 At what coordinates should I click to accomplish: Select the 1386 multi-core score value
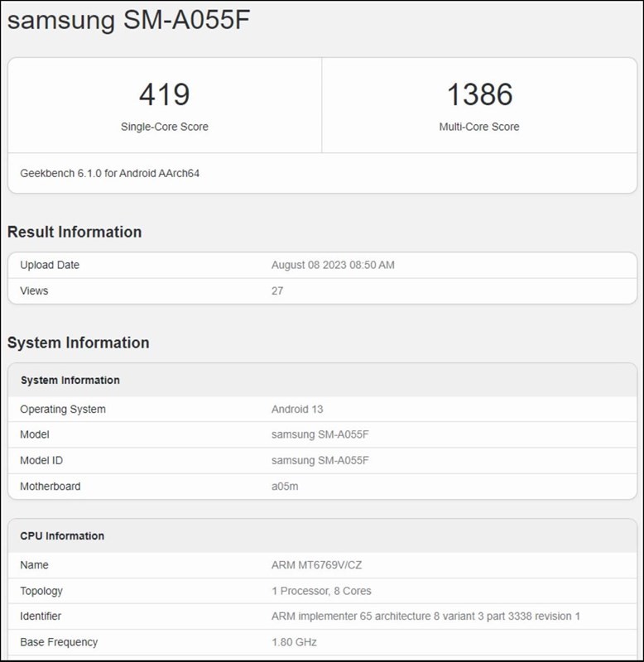(480, 94)
